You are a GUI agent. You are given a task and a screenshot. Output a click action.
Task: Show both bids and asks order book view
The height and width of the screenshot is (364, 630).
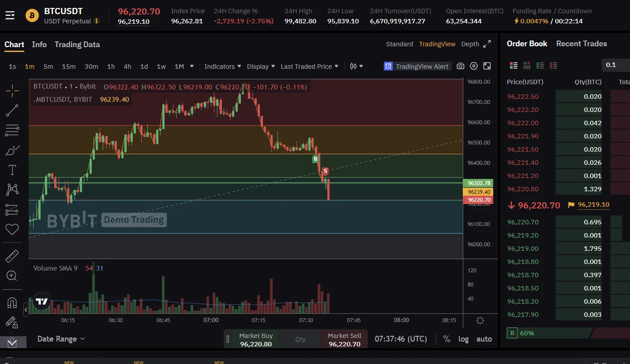pos(514,65)
